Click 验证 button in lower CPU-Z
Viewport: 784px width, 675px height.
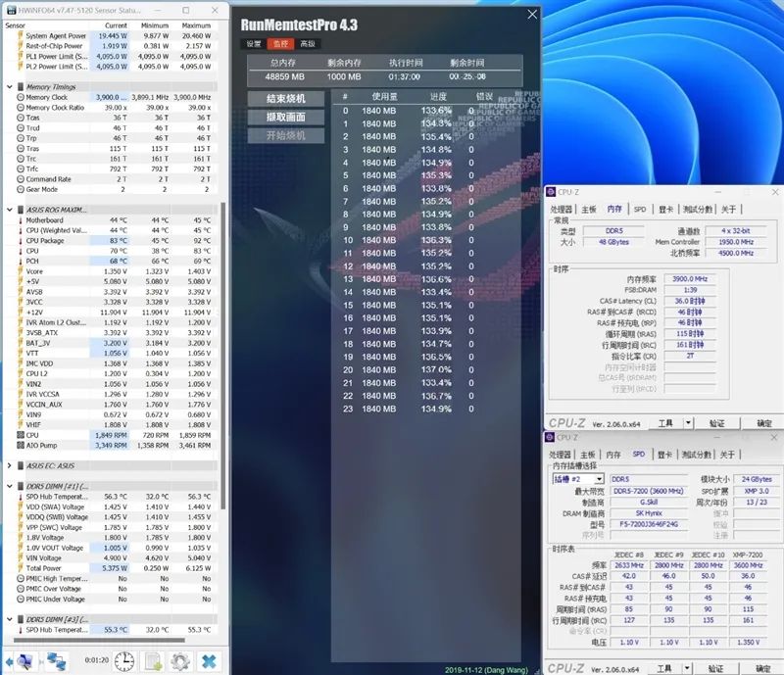[716, 668]
